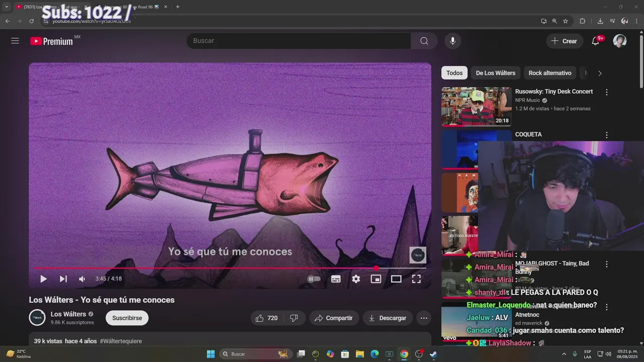Viewport: 644px width, 362px height.
Task: Show more filter chips with arrow
Action: (600, 73)
